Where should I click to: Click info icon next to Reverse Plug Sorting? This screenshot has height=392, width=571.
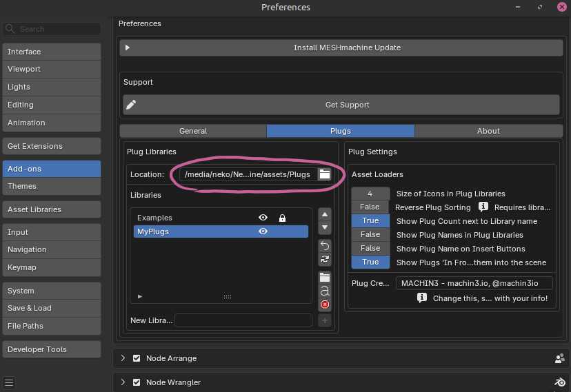[483, 207]
